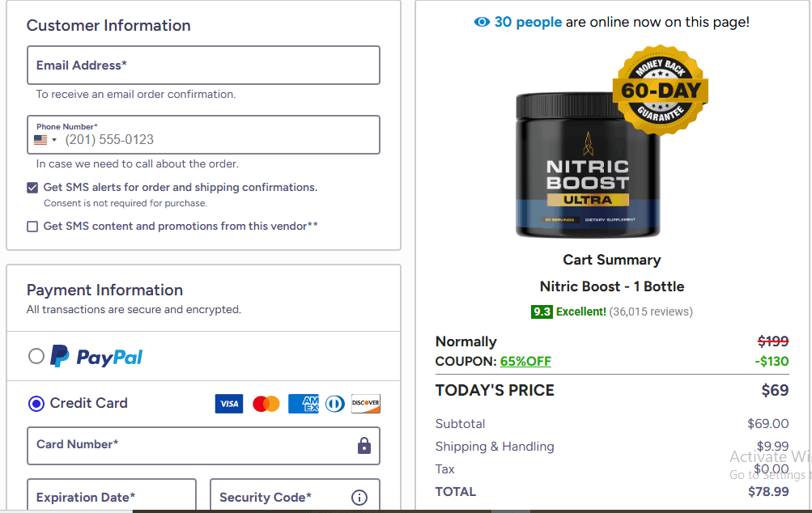812x513 pixels.
Task: Click the Discover card icon
Action: (x=365, y=403)
